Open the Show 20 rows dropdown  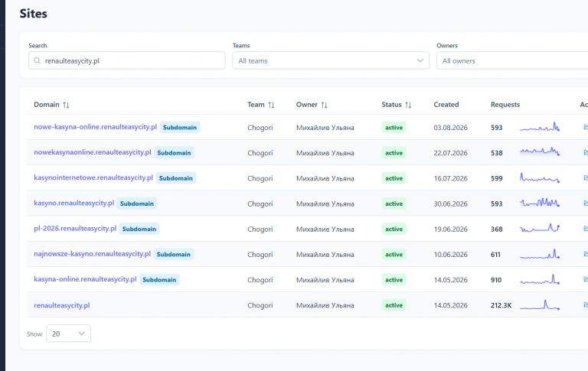68,334
